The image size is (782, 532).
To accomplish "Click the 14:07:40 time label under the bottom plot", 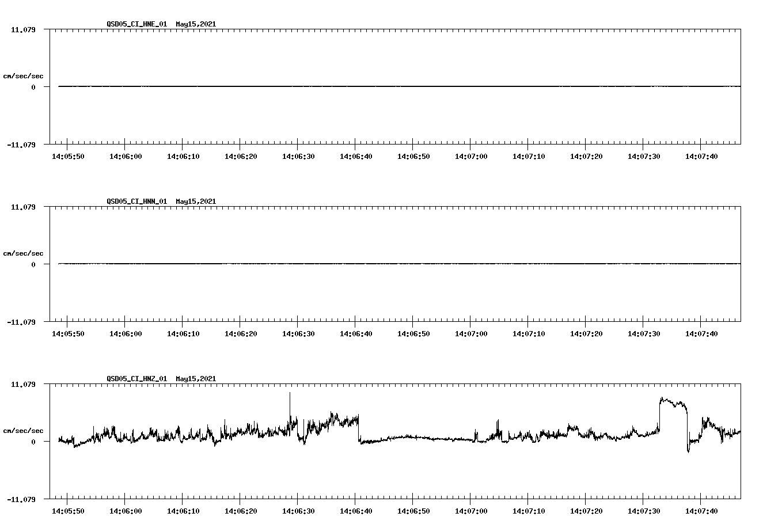I will (x=702, y=510).
